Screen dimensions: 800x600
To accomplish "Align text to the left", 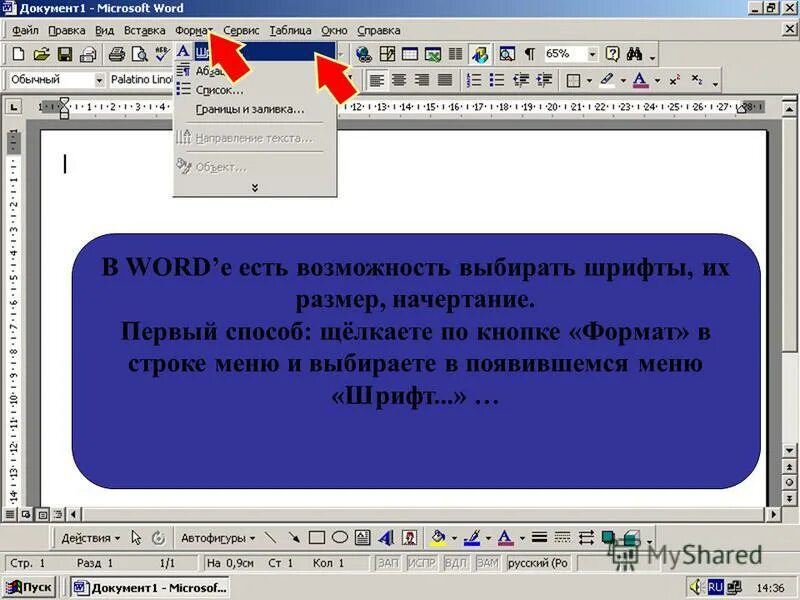I will pyautogui.click(x=377, y=80).
